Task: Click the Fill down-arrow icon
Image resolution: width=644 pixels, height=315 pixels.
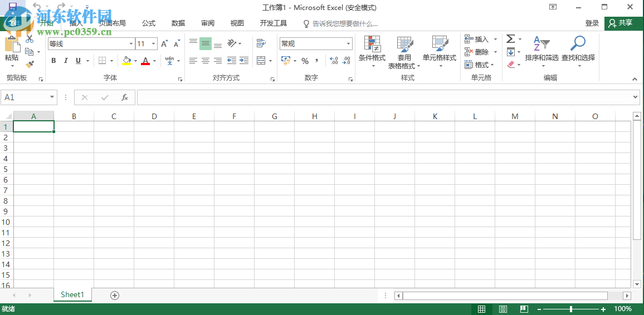Action: 510,52
